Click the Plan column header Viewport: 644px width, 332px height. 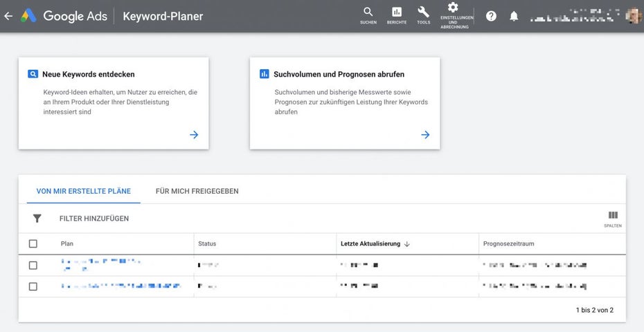pos(67,243)
